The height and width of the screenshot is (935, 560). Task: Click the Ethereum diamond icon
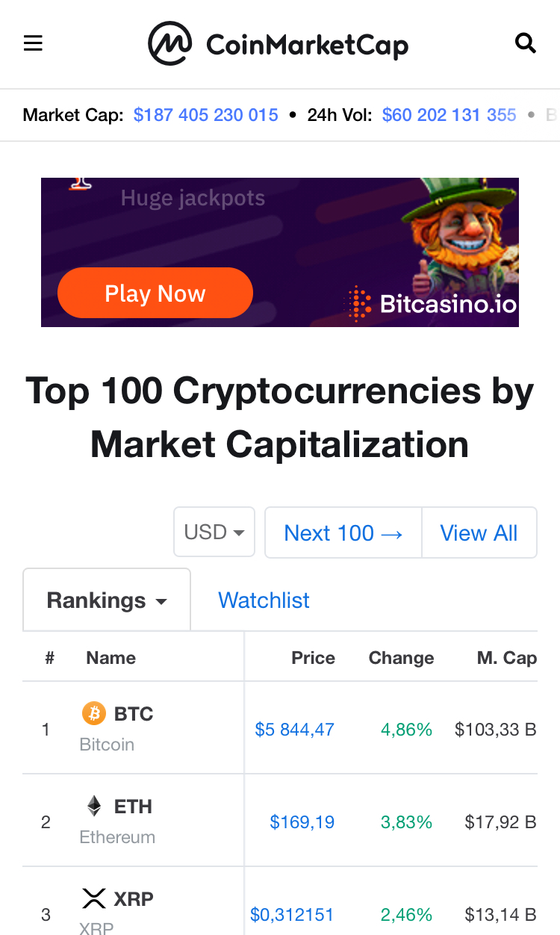click(94, 806)
